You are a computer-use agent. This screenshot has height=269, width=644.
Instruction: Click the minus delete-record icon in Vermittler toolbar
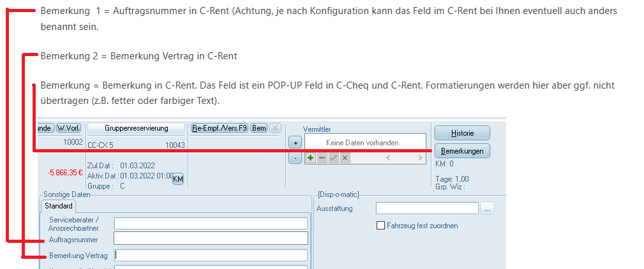(322, 157)
